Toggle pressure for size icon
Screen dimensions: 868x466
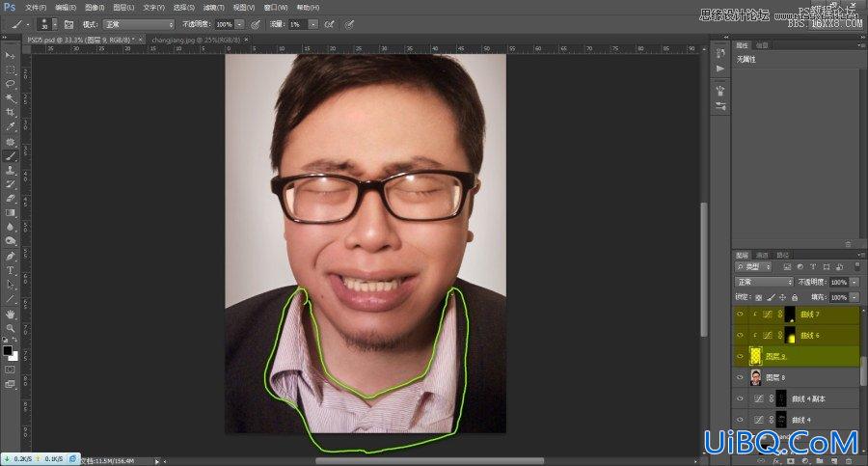[x=349, y=24]
